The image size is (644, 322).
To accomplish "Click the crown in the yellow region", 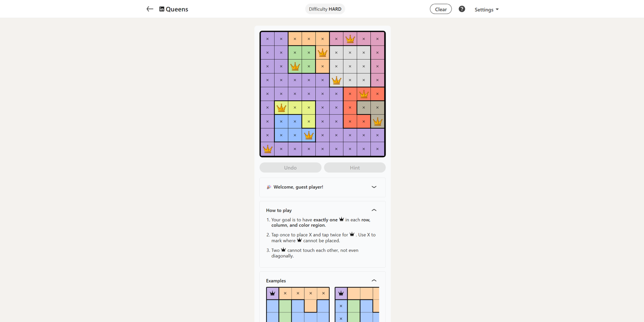I will coord(281,108).
